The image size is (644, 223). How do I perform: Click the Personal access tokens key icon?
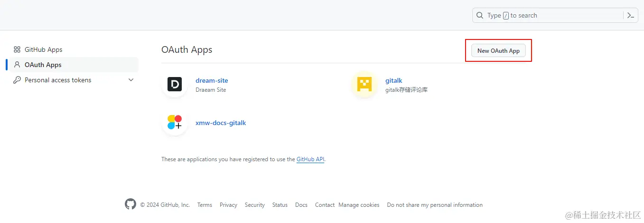(x=17, y=80)
